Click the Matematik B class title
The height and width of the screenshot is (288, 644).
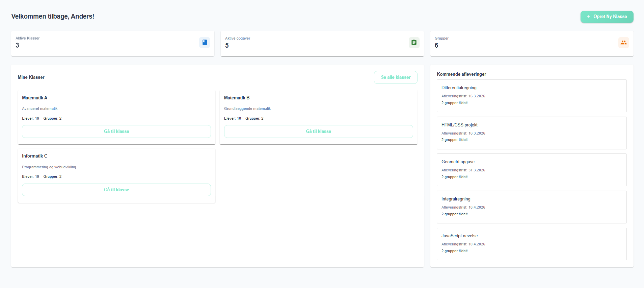237,98
